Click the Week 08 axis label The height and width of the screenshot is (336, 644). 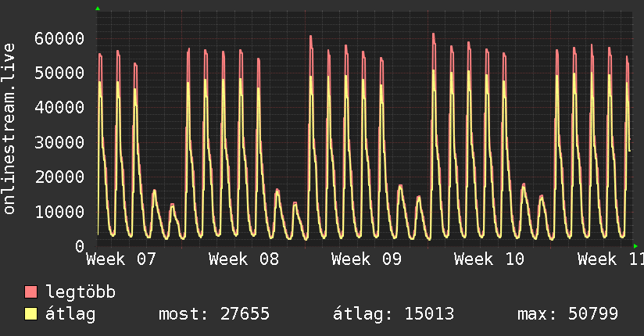click(244, 259)
